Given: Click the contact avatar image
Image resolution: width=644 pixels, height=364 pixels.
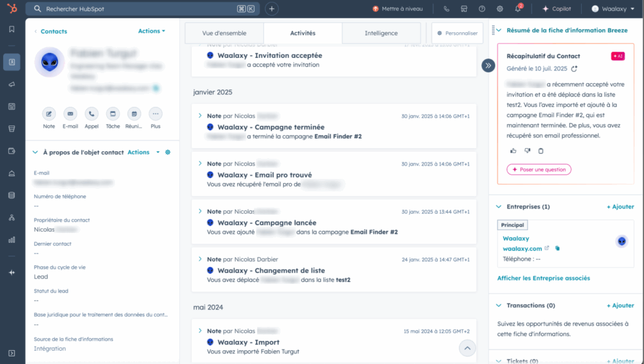Looking at the screenshot, I should (49, 62).
